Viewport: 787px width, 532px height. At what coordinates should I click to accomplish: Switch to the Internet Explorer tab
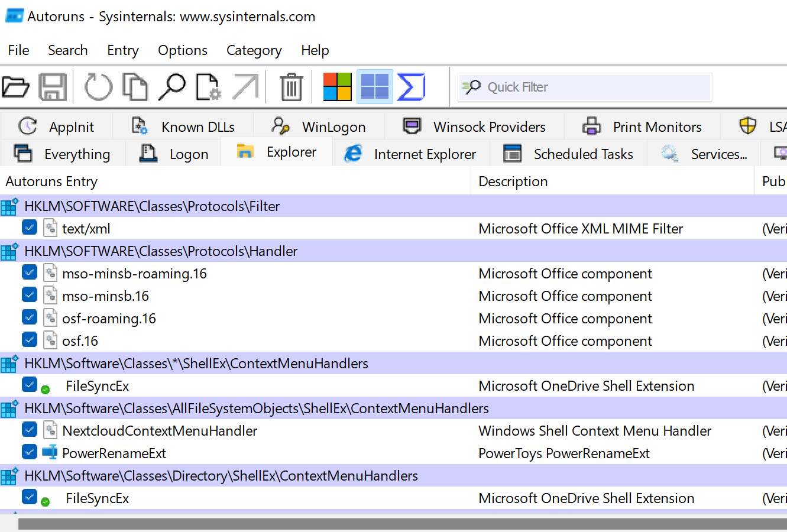[411, 154]
